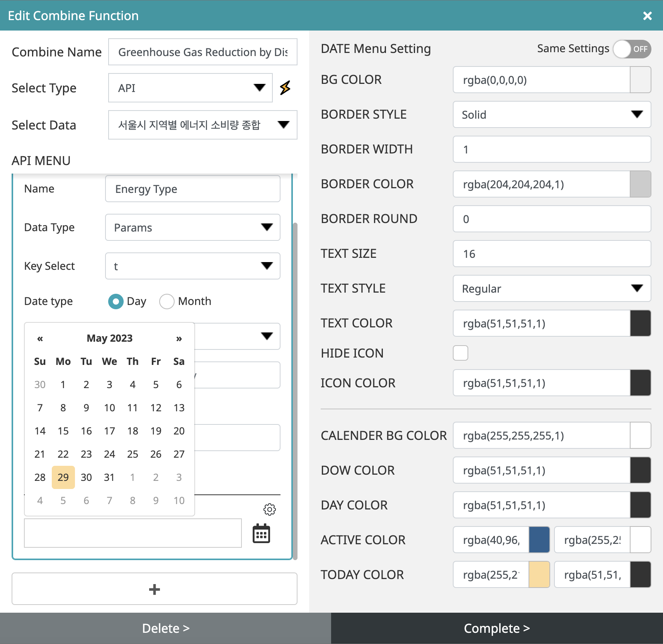Click the BG COLOR swatch

pos(640,80)
